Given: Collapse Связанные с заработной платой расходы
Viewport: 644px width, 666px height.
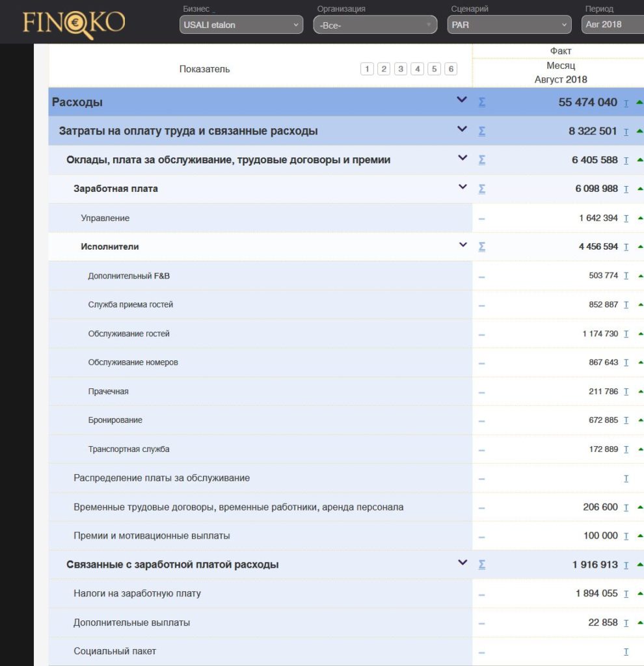Looking at the screenshot, I should (x=463, y=563).
